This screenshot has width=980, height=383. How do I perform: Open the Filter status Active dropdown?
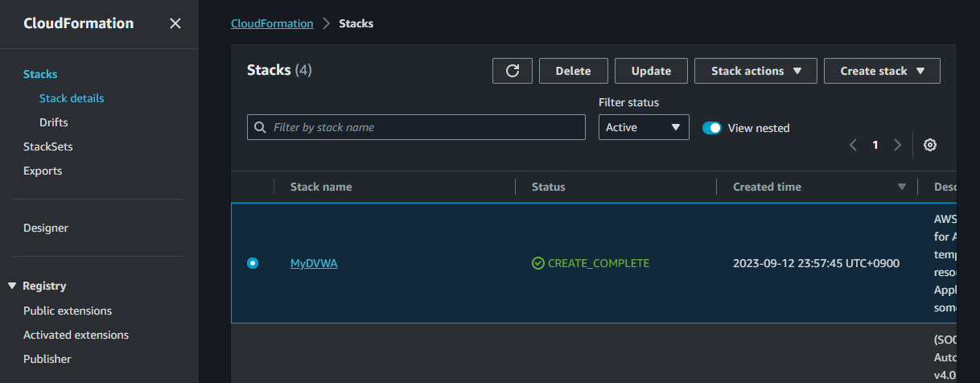click(x=644, y=127)
